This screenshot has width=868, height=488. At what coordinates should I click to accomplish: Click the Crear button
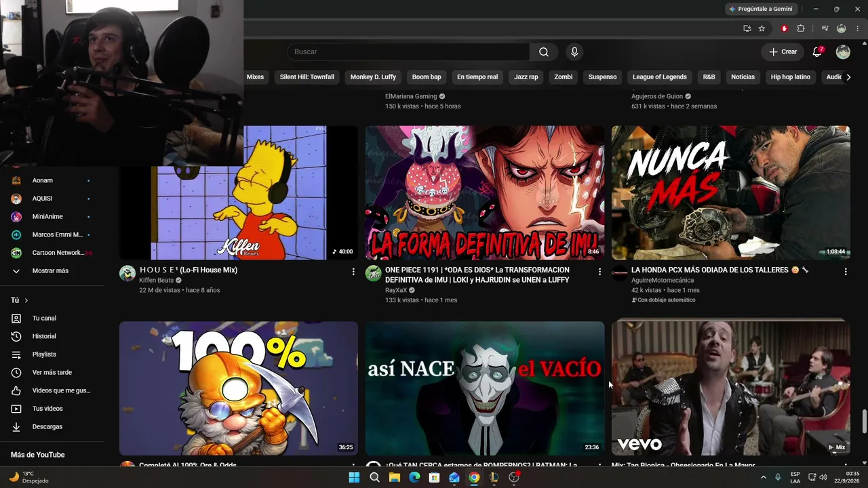pyautogui.click(x=783, y=52)
